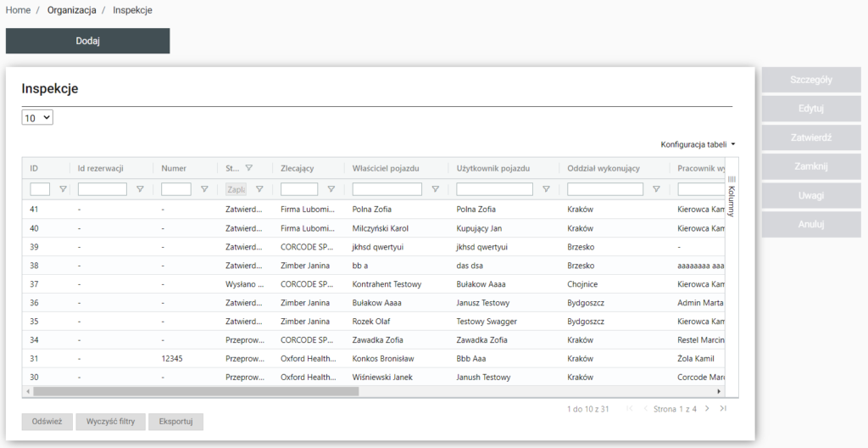Image resolution: width=868 pixels, height=448 pixels.
Task: Open the status filter menu in header
Action: [249, 168]
